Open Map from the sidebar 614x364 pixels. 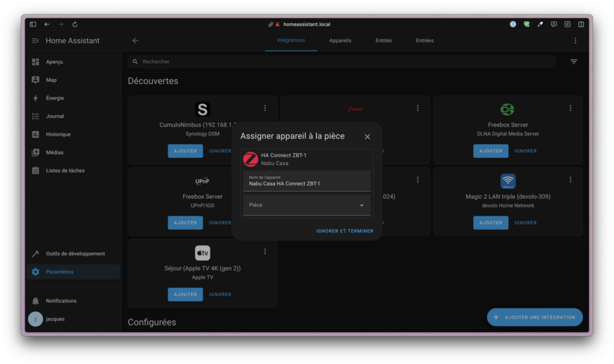(x=52, y=80)
